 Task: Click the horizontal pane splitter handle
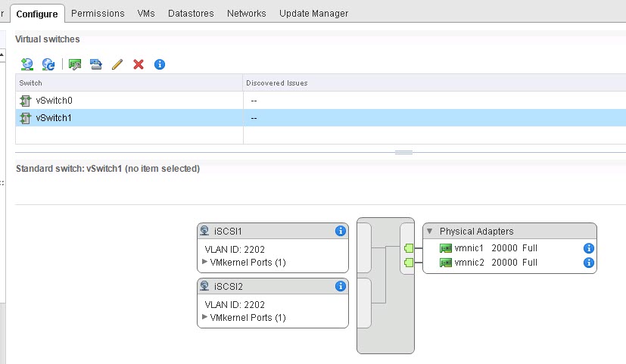tap(403, 152)
